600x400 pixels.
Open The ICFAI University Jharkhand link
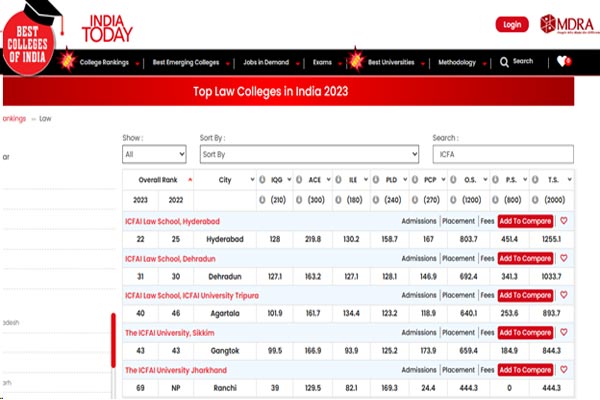point(176,370)
